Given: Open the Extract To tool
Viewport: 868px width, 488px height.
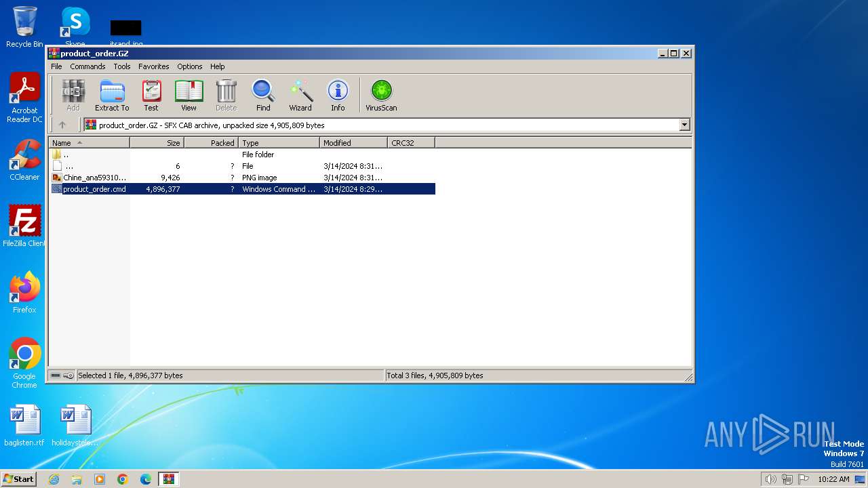Looking at the screenshot, I should click(x=112, y=95).
